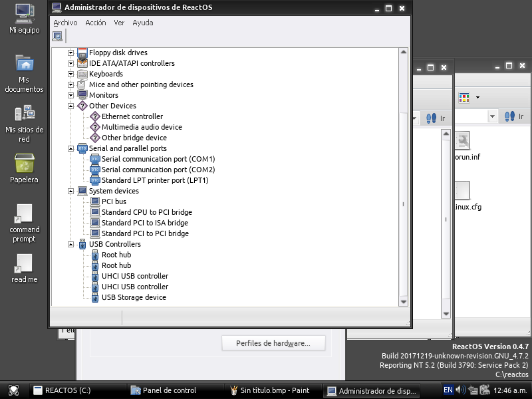The height and width of the screenshot is (399, 532).
Task: Collapse the Serial and parallel ports node
Action: pos(70,148)
